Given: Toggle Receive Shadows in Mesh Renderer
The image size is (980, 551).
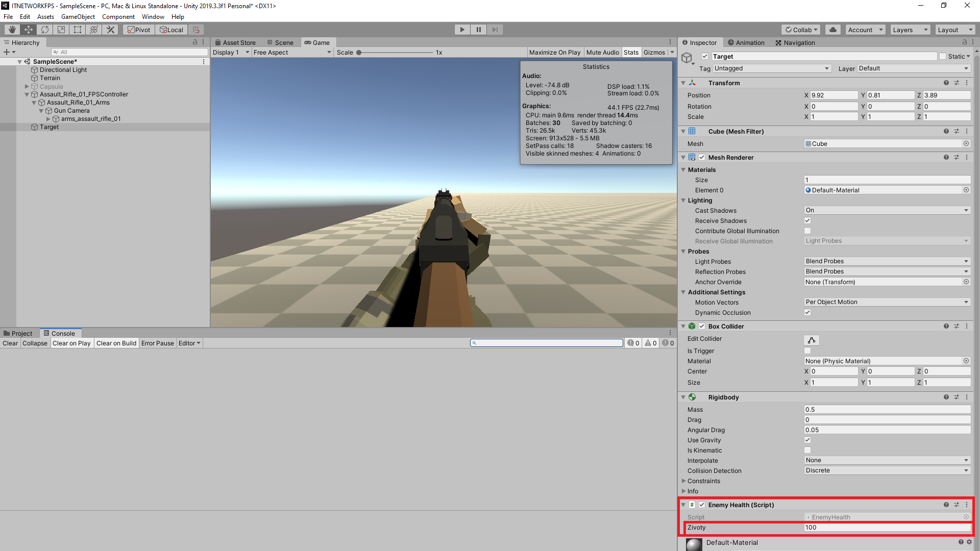Looking at the screenshot, I should pos(807,220).
